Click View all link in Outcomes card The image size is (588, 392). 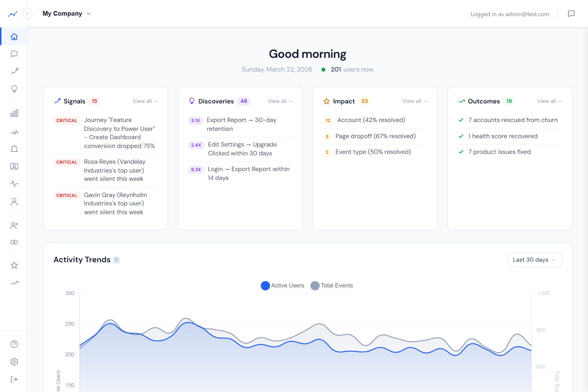[549, 101]
